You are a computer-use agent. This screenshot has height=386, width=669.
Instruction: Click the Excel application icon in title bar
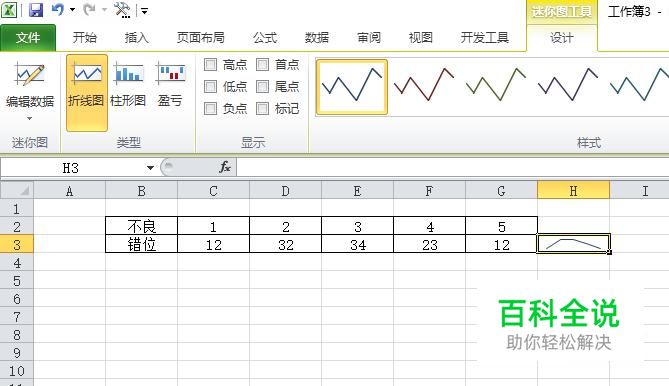[x=9, y=10]
